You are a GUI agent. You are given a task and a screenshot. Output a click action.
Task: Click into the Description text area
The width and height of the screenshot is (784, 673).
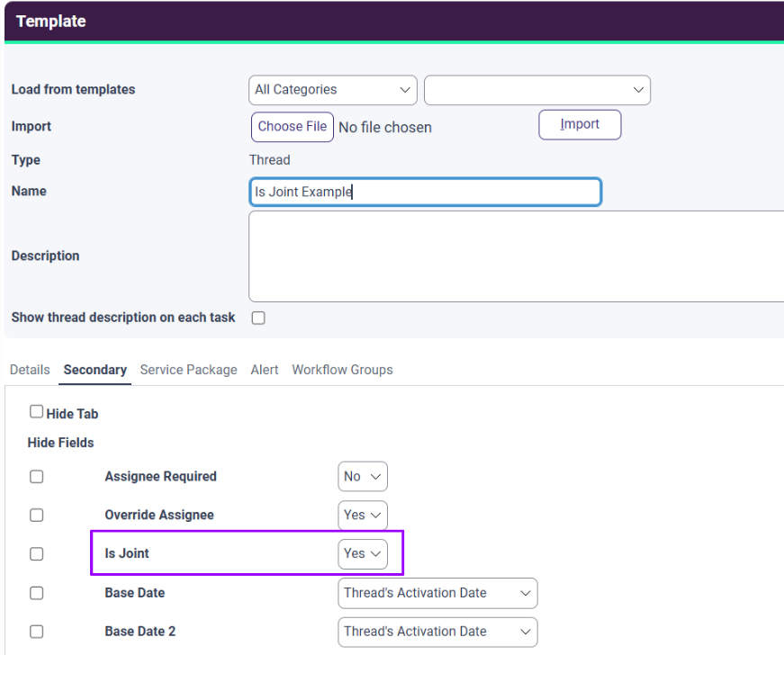pyautogui.click(x=515, y=256)
